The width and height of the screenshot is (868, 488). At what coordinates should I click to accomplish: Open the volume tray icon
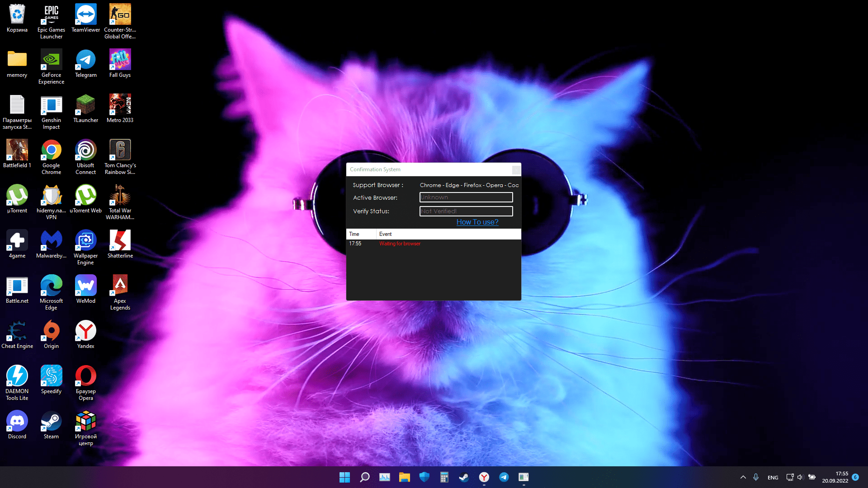pyautogui.click(x=800, y=477)
